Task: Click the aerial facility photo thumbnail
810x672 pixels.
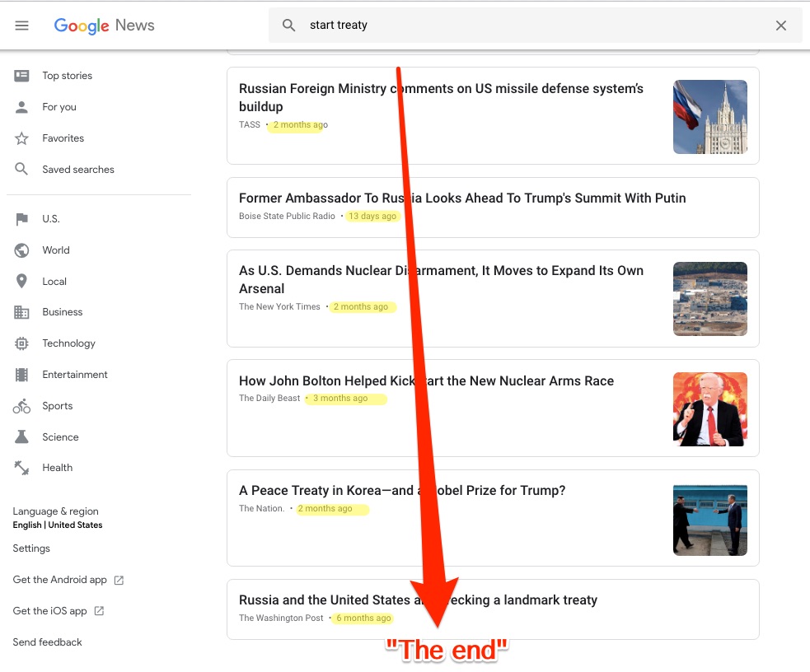Action: 709,299
